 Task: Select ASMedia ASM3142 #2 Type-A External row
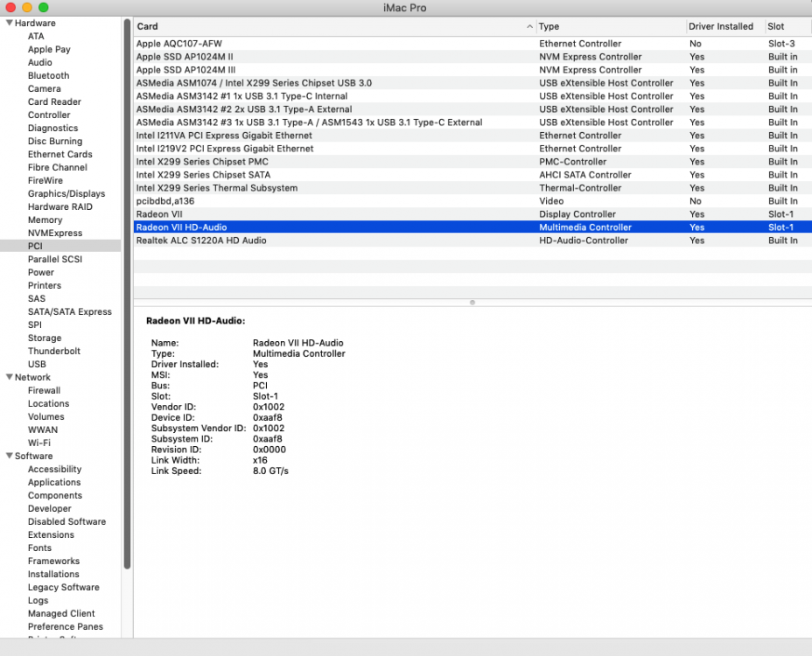click(472, 109)
